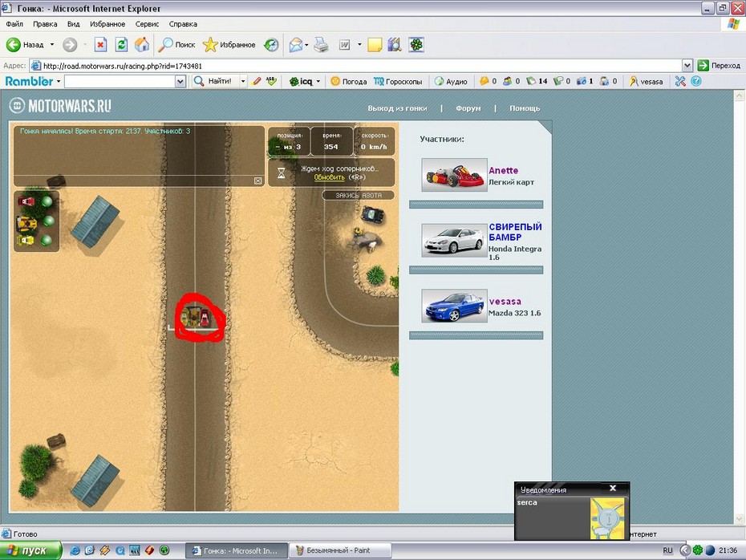Click the Rambler search input field
The width and height of the screenshot is (746, 560).
pyautogui.click(x=120, y=82)
